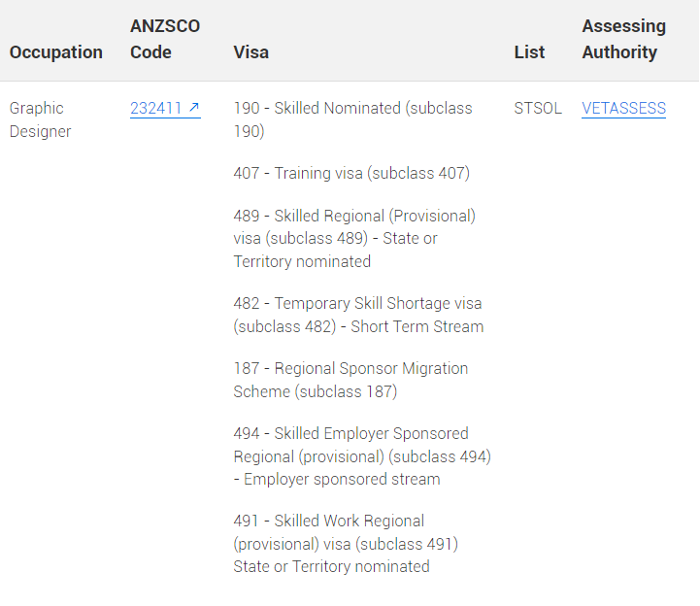Select the 491 Skilled Work Regional entry
Viewport: 700px width, 606px height.
346,544
